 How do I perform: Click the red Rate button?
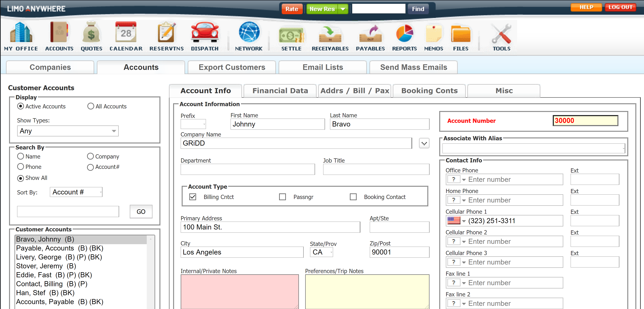click(292, 9)
